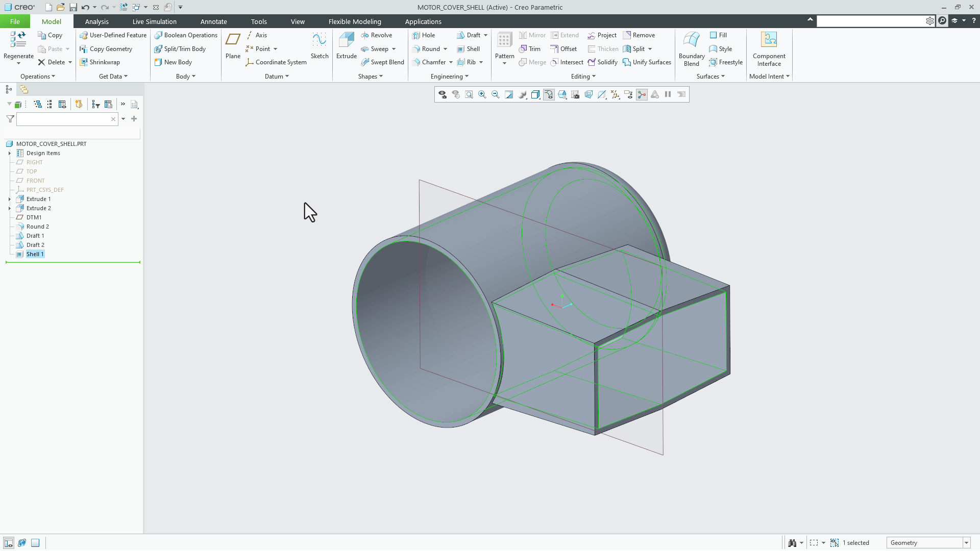Zoom in on the model view
The height and width of the screenshot is (551, 980).
tap(482, 94)
